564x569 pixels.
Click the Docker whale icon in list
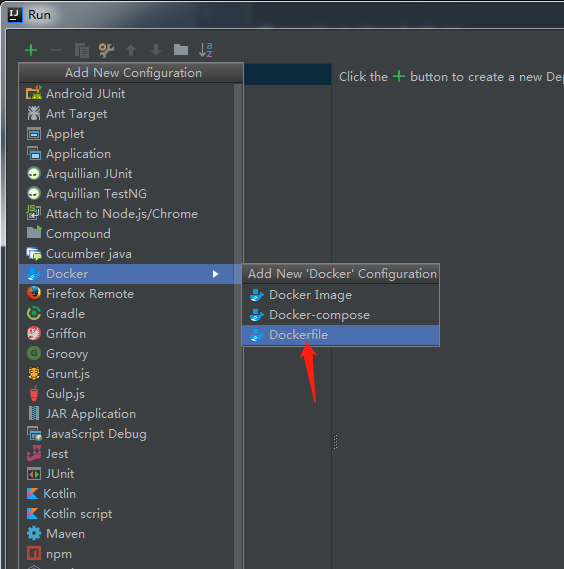34,274
